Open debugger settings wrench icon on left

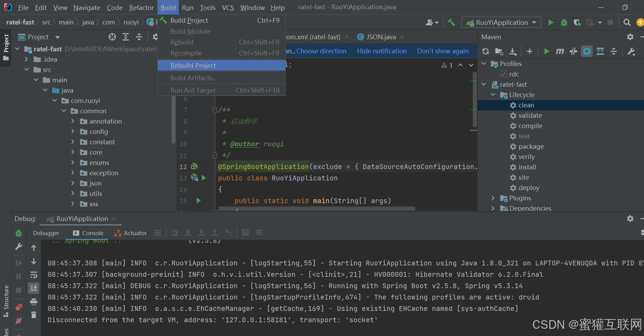click(x=19, y=246)
